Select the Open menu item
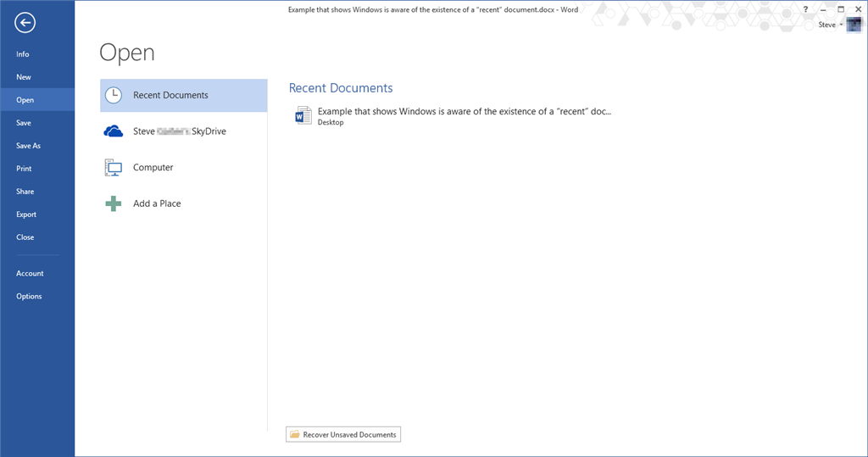Screen dimensions: 868x457 [x=37, y=100]
